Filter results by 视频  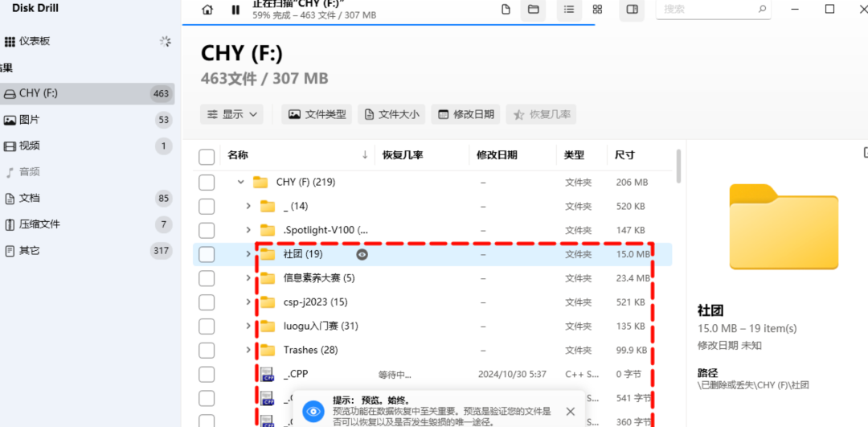pos(86,146)
